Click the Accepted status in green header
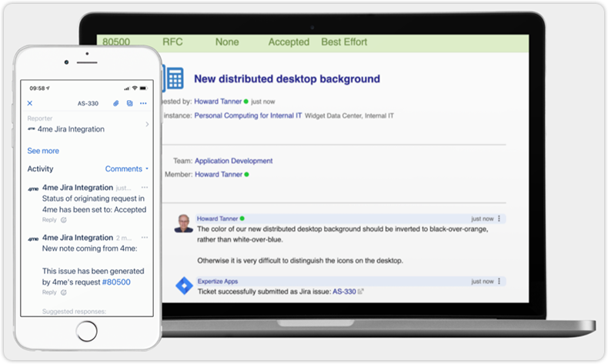The image size is (608, 364). 289,42
